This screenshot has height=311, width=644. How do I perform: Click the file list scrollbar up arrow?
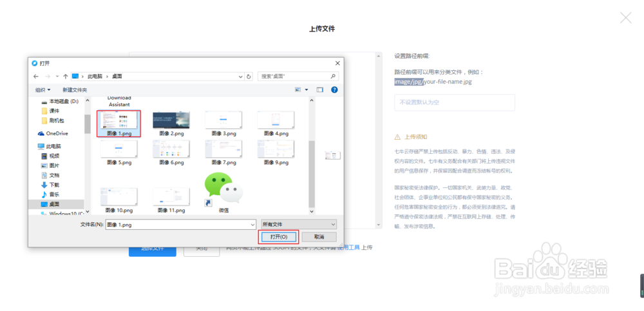312,100
